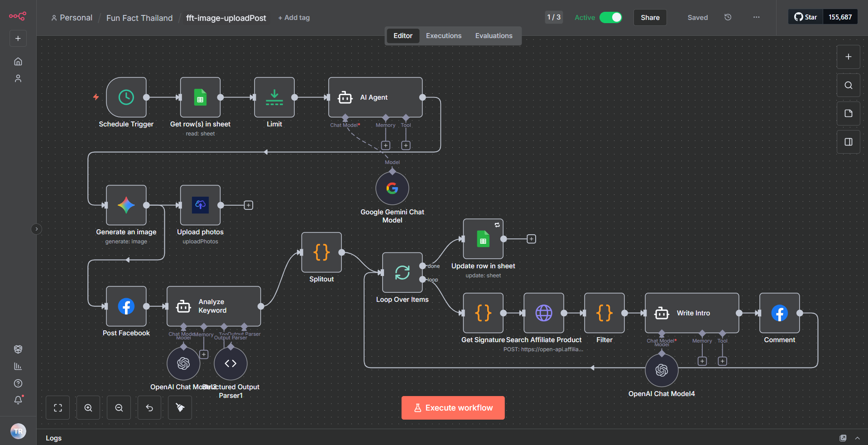Screen dimensions: 868x445
Task: Click the Post Facebook node icon
Action: pos(126,306)
